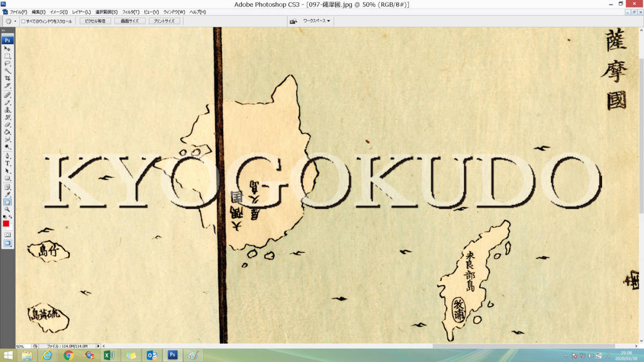Select the Dodge tool
The height and width of the screenshot is (362, 644).
[x=8, y=147]
